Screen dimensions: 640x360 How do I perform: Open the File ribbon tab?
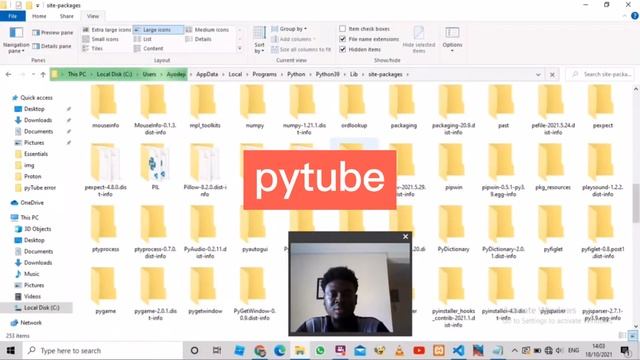(x=13, y=16)
